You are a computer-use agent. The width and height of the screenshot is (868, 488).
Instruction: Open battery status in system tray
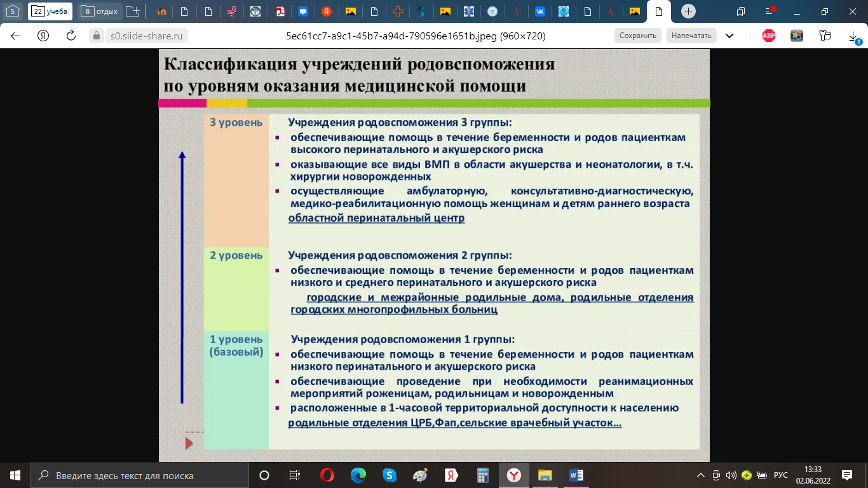(761, 475)
